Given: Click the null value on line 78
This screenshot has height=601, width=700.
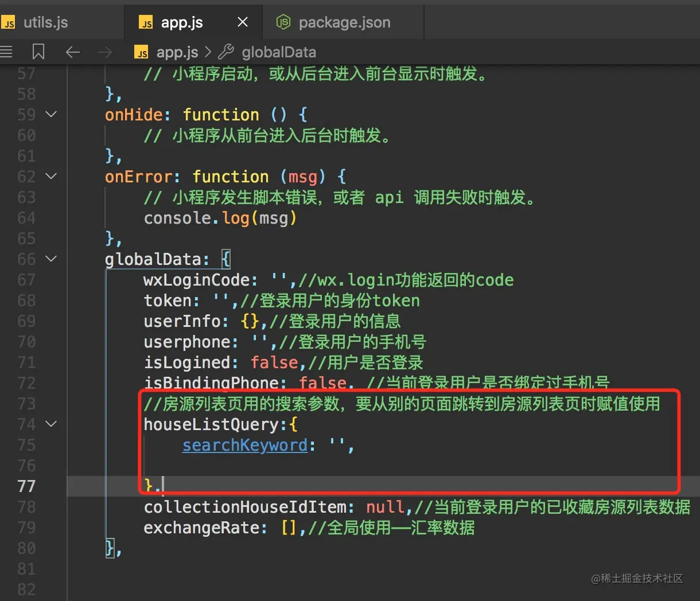Looking at the screenshot, I should [x=385, y=507].
